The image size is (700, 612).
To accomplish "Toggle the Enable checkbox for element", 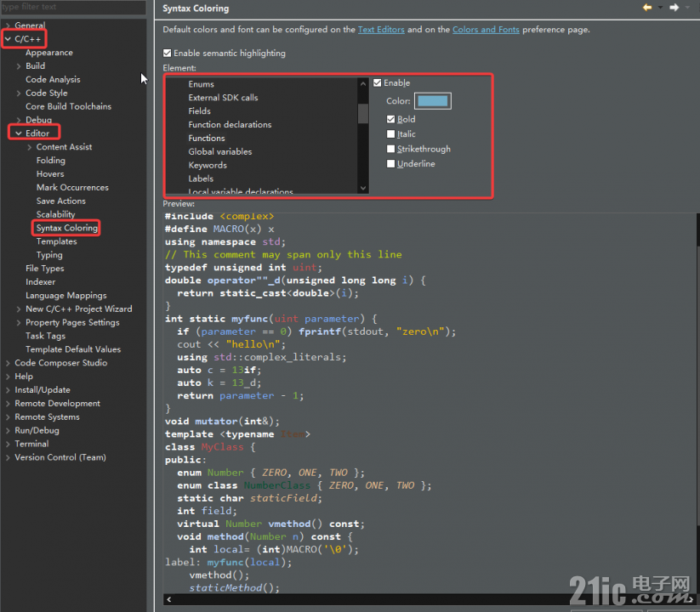I will (378, 83).
